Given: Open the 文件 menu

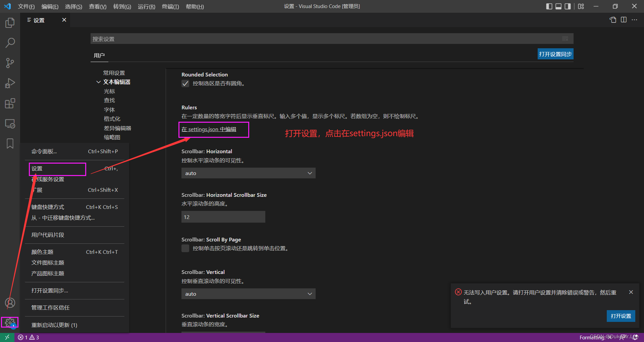Looking at the screenshot, I should pos(26,6).
